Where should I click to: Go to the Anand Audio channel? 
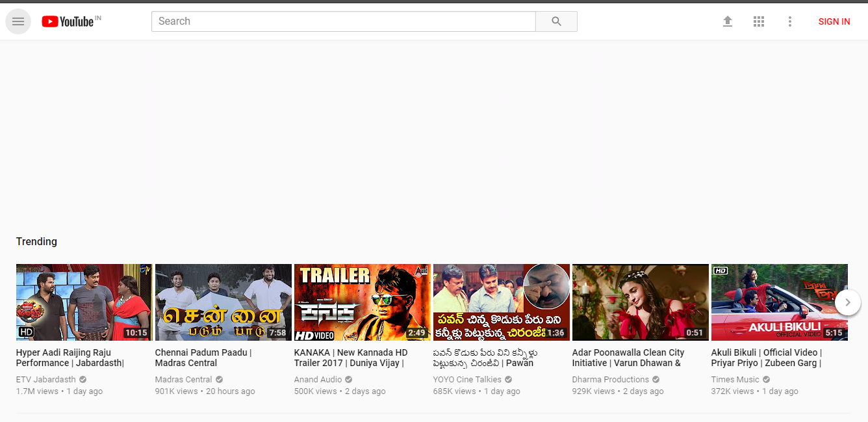(318, 380)
